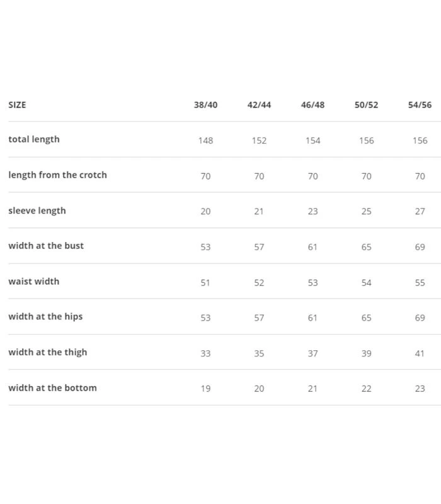Viewport: 441px width, 504px height.
Task: Click the "sleeve length" row label
Action: [37, 210]
